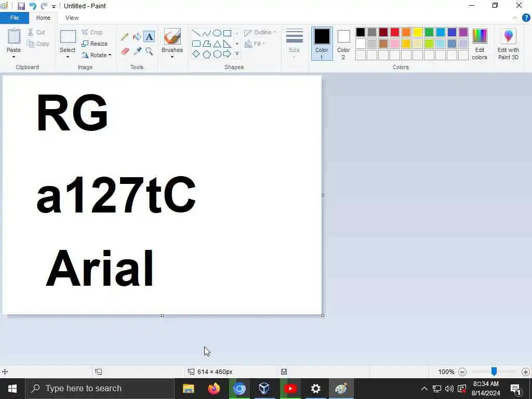Open the Rotate dropdown
Viewport: 532px width, 399px height.
pos(96,55)
